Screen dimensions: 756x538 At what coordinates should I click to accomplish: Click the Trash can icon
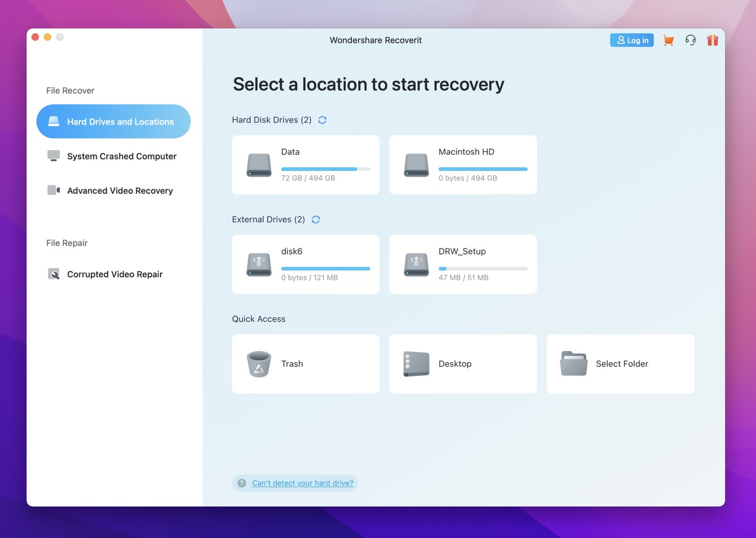point(259,364)
